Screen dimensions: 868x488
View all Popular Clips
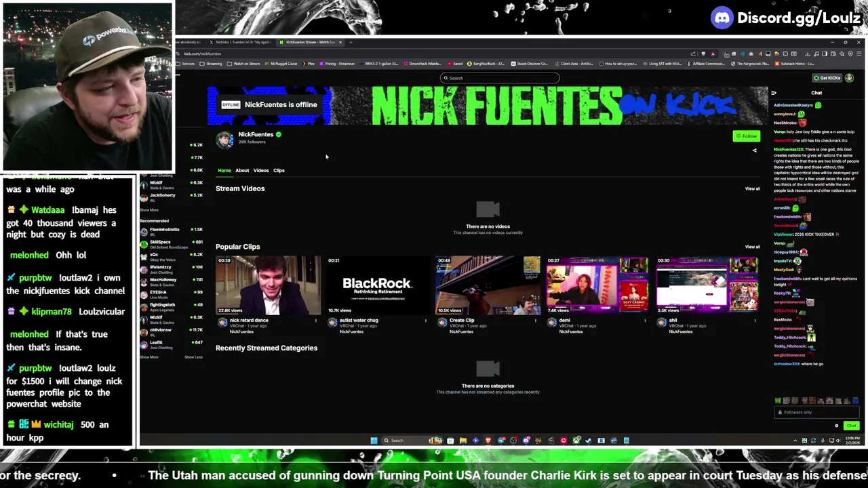pos(753,247)
